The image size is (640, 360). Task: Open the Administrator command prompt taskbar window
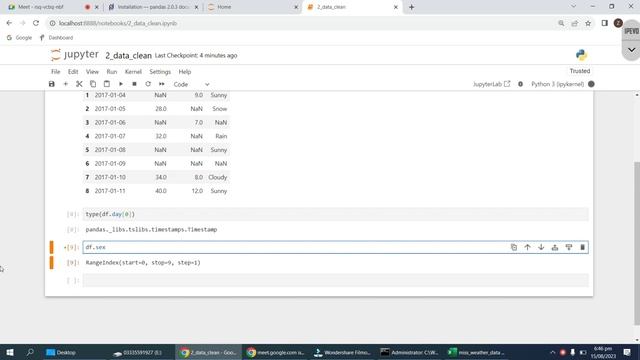[409, 352]
